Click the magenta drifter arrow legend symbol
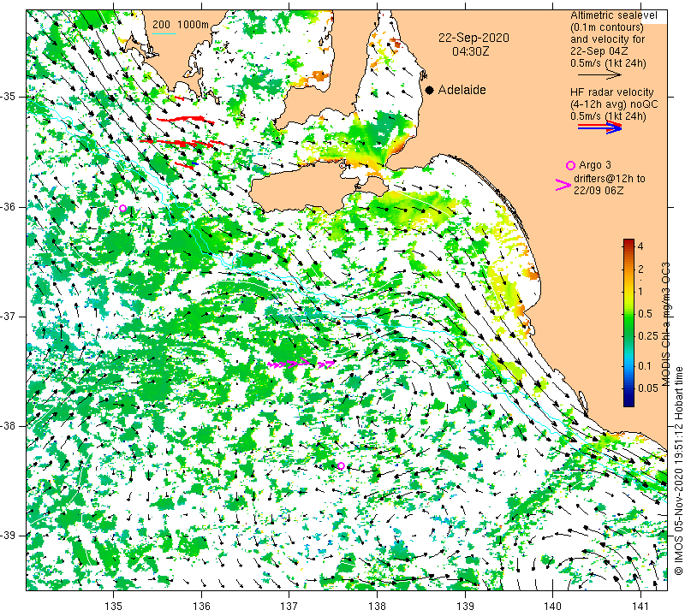 tap(563, 185)
